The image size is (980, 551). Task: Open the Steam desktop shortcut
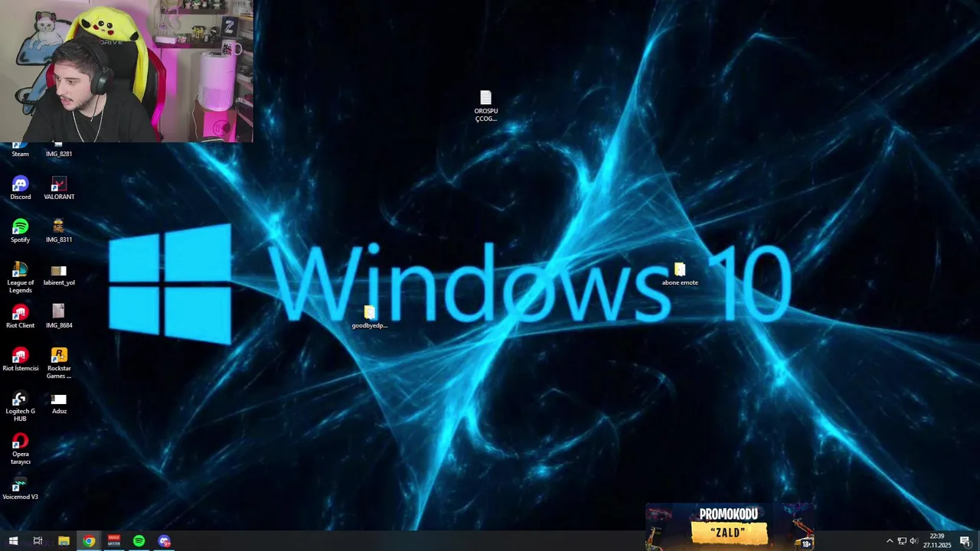click(20, 150)
